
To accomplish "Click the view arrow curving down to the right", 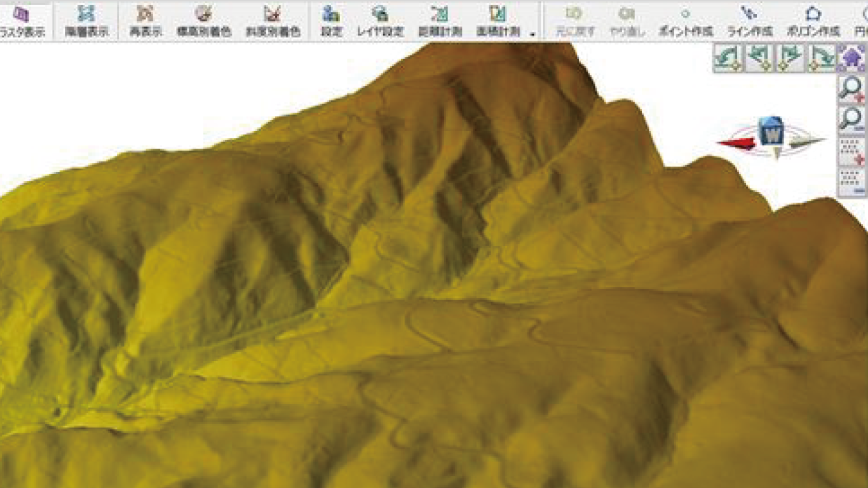I will pyautogui.click(x=821, y=58).
